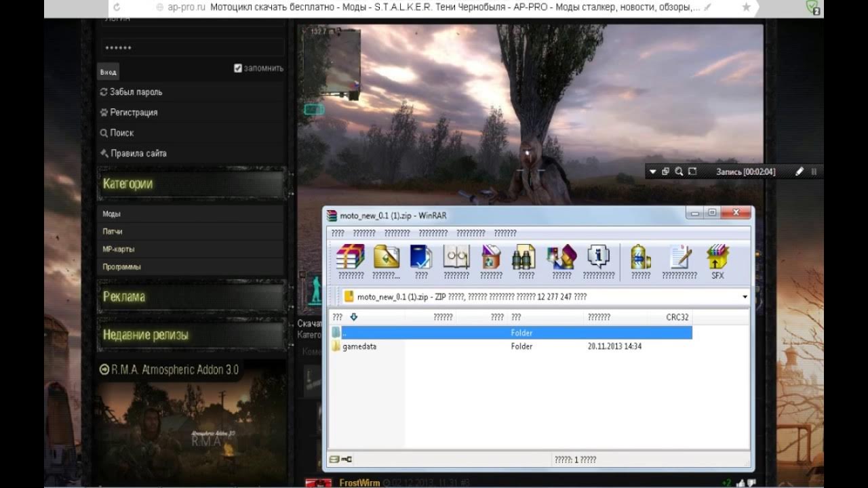
Task: Click the FrostWirm username link
Action: tap(359, 483)
